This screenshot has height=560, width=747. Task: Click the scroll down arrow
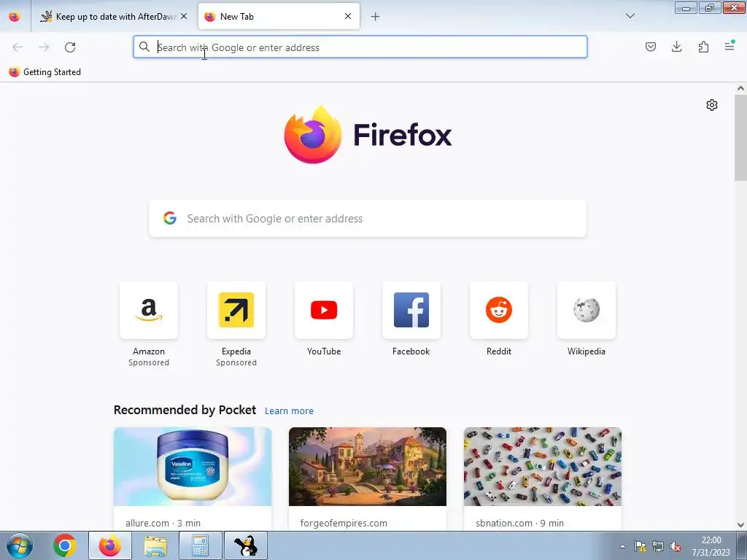740,525
